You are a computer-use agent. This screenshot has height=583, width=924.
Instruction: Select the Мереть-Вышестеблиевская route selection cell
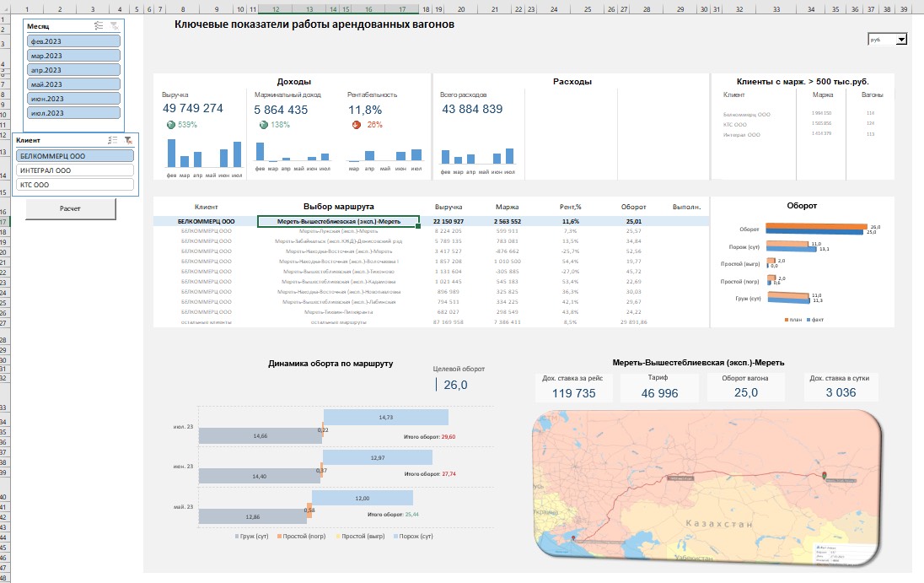[x=337, y=221]
